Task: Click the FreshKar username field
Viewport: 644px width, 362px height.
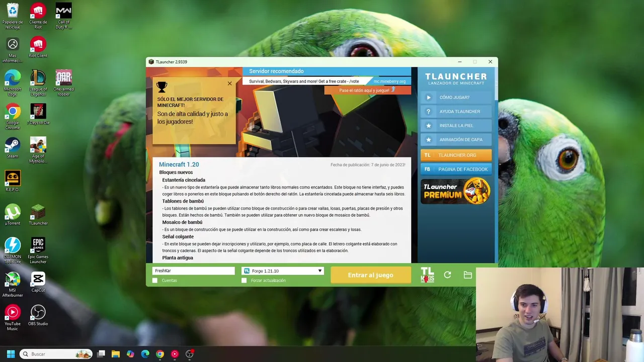Action: 194,271
